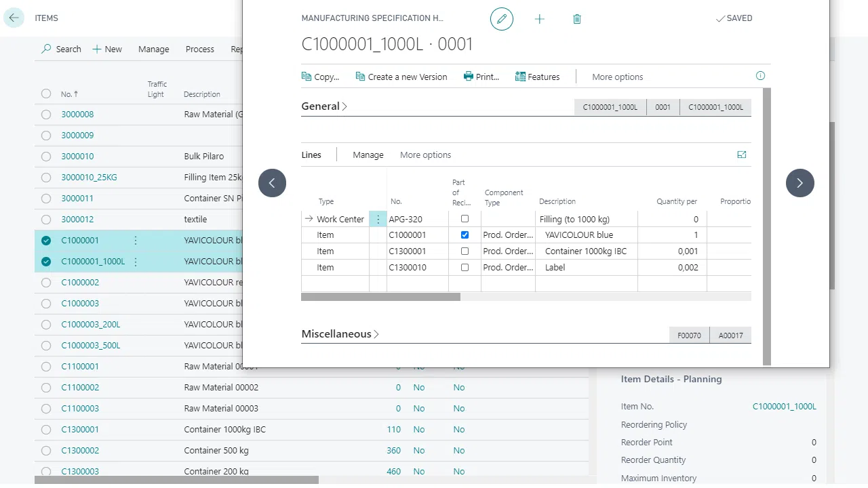Click Description cell Label
The height and width of the screenshot is (488, 868).
587,268
